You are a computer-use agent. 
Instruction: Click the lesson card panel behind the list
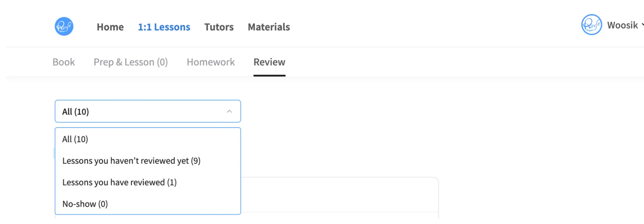340,195
